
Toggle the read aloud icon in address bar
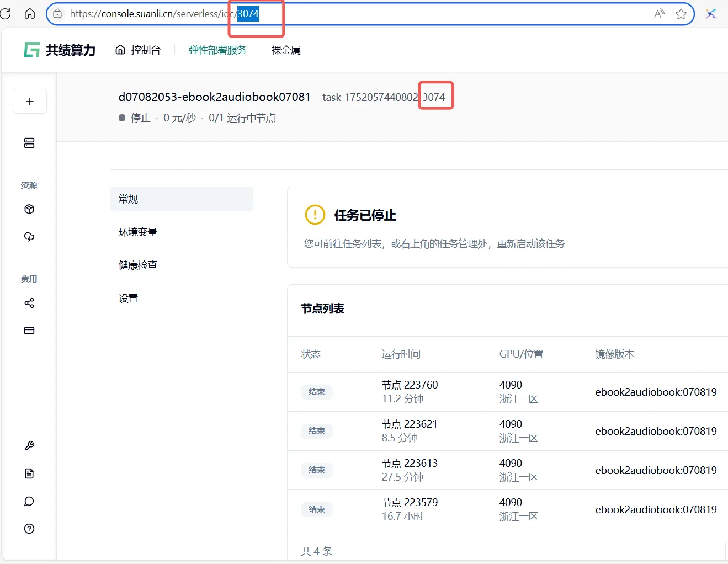(659, 14)
